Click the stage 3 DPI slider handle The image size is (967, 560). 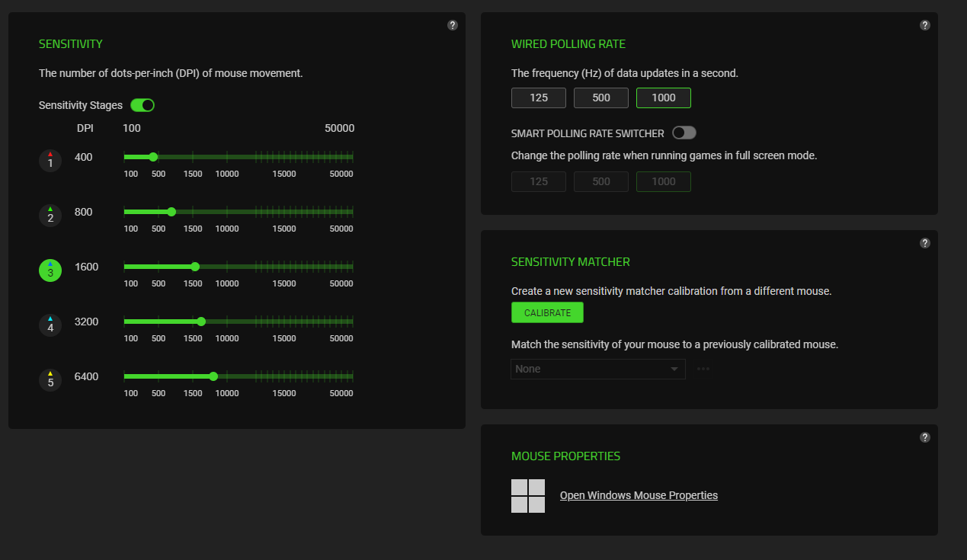(x=195, y=267)
